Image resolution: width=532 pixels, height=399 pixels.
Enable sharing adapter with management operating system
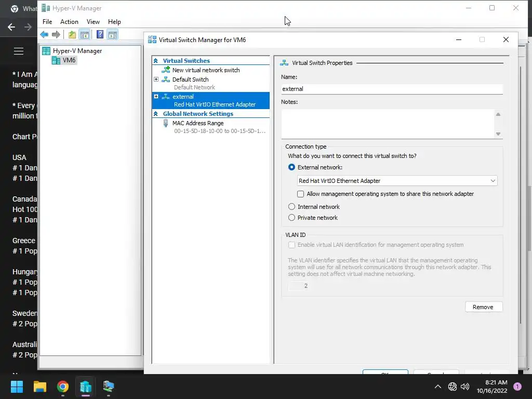301,194
